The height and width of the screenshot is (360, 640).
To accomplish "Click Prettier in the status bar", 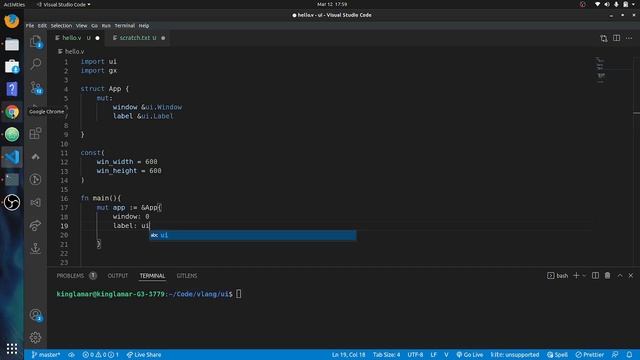I will [x=589, y=355].
